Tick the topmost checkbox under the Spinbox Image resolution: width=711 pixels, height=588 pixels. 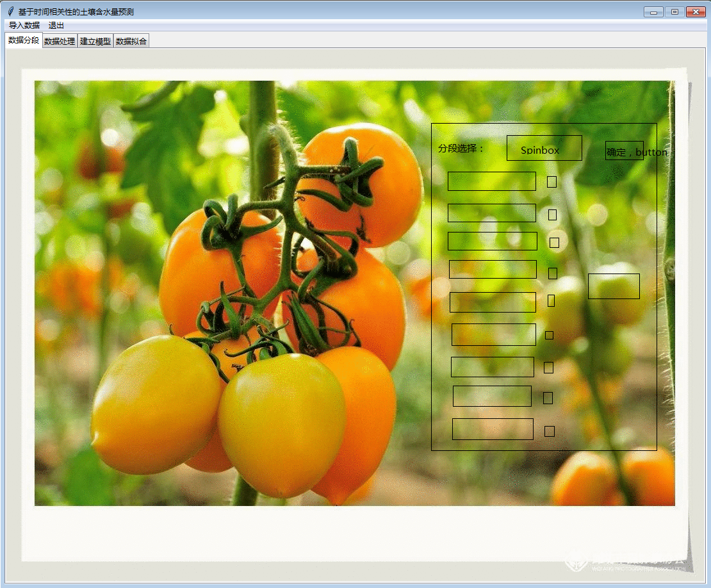[552, 182]
